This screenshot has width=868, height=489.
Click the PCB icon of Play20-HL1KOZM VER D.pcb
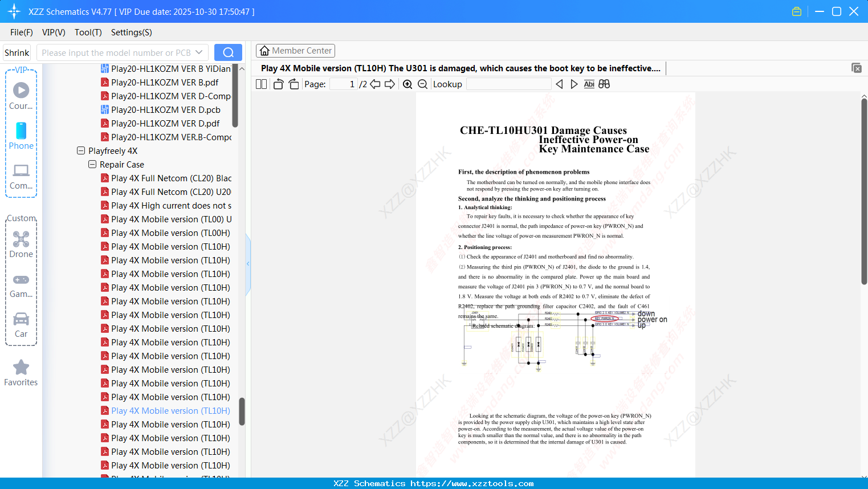[x=105, y=109]
